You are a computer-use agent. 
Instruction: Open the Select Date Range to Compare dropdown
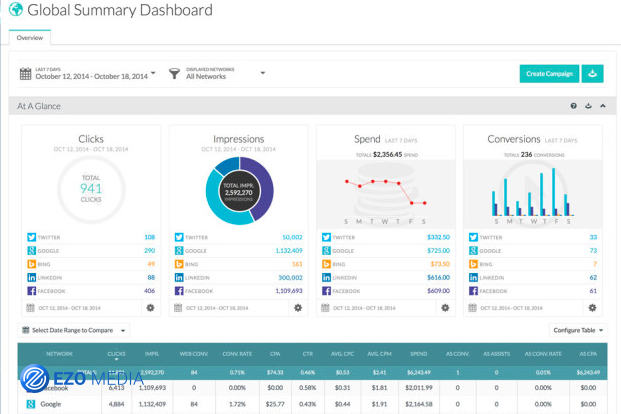click(74, 330)
